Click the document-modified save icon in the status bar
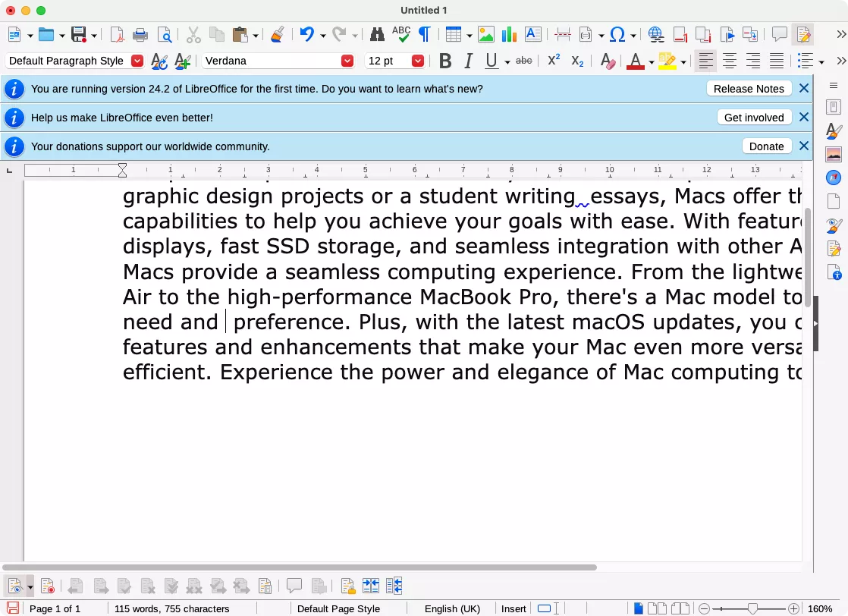Image resolution: width=848 pixels, height=616 pixels. click(x=13, y=608)
